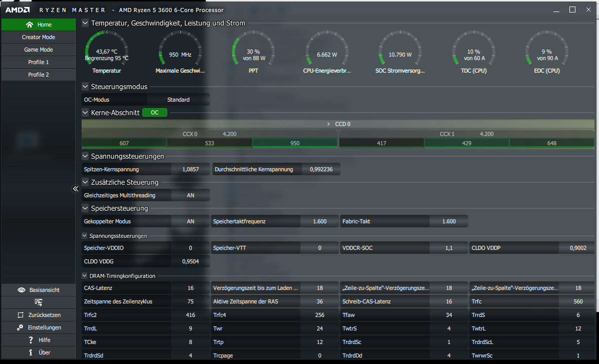This screenshot has width=599, height=364.
Task: Open Einstellungen
Action: tap(38, 328)
